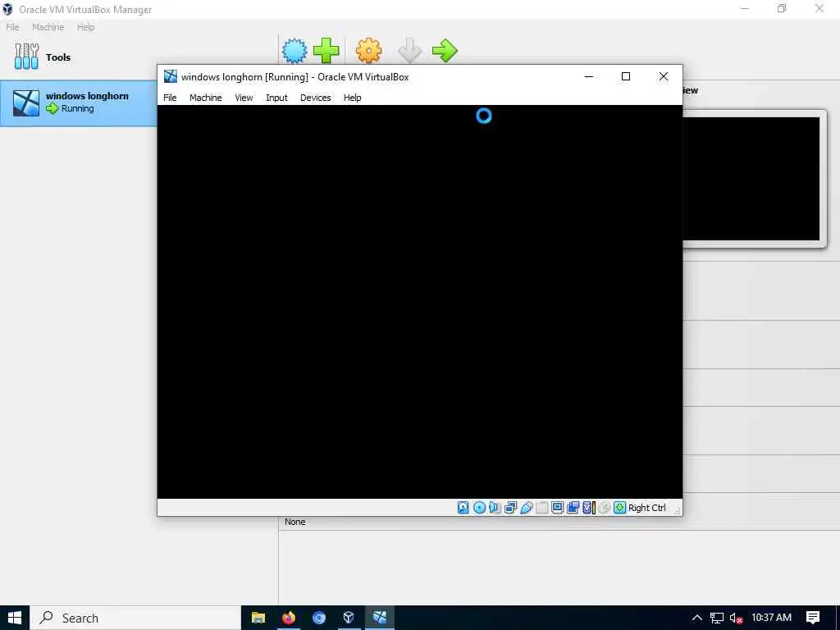Click the 10:37 AM taskbar clock
The image size is (840, 630).
[x=771, y=618]
